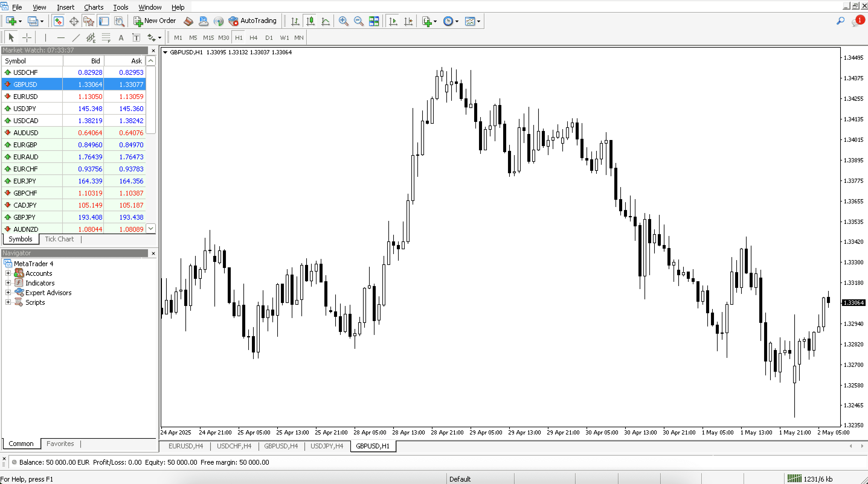Select the Cursor arrow tool
Image resolution: width=868 pixels, height=484 pixels.
point(11,38)
